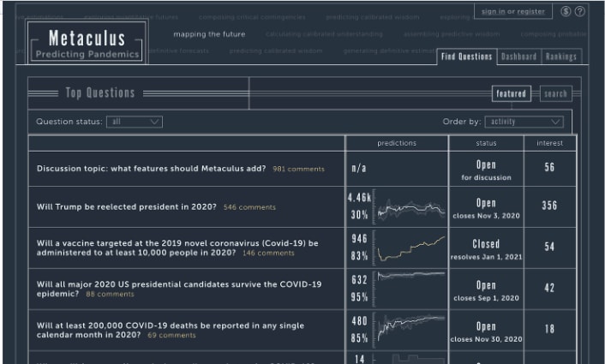This screenshot has height=364, width=605.
Task: Click the dollar sign icon
Action: click(566, 11)
